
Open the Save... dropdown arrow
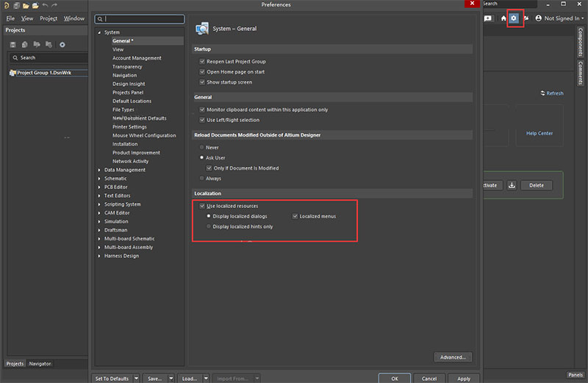tap(171, 379)
